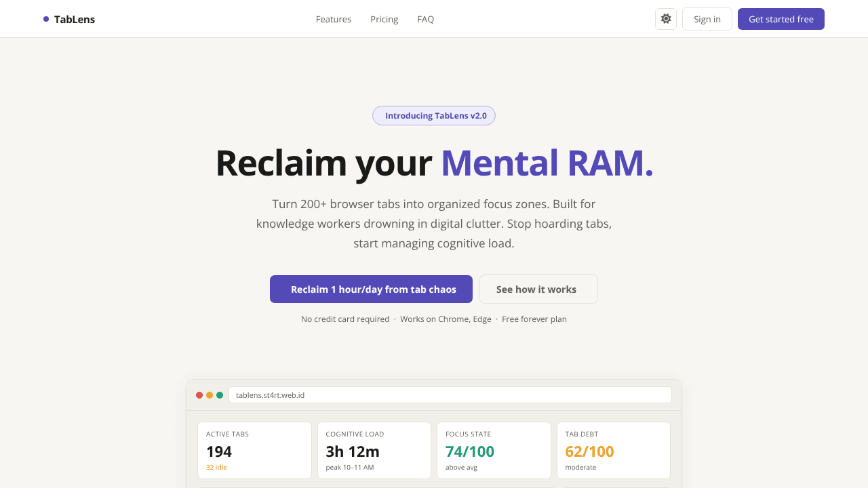Click Get started free button
This screenshot has height=488, width=868.
click(x=781, y=19)
